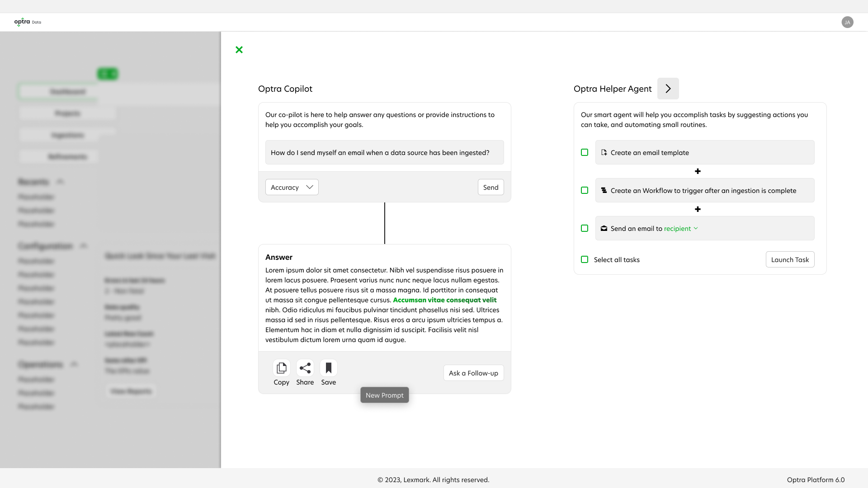Click plus icon below Create an email template
Screen dimensions: 868x488
click(x=698, y=171)
